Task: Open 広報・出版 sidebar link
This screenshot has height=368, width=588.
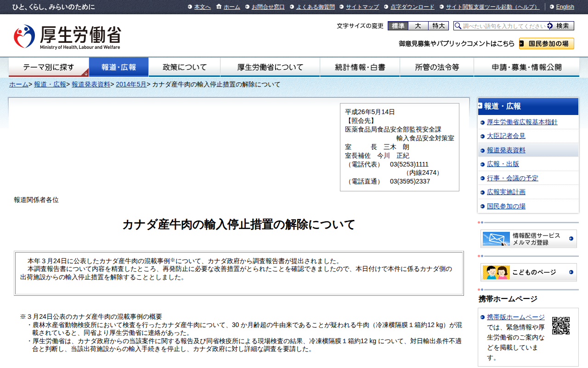Action: [x=503, y=164]
